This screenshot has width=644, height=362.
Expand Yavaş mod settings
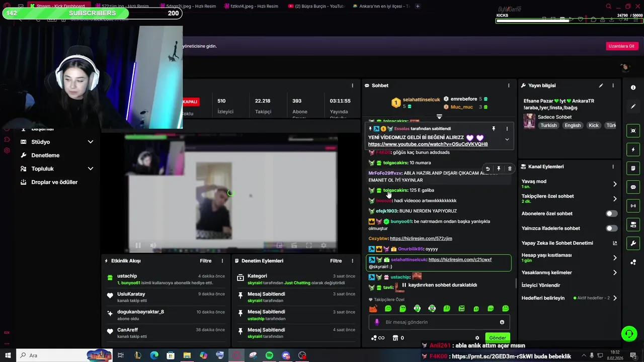click(615, 184)
